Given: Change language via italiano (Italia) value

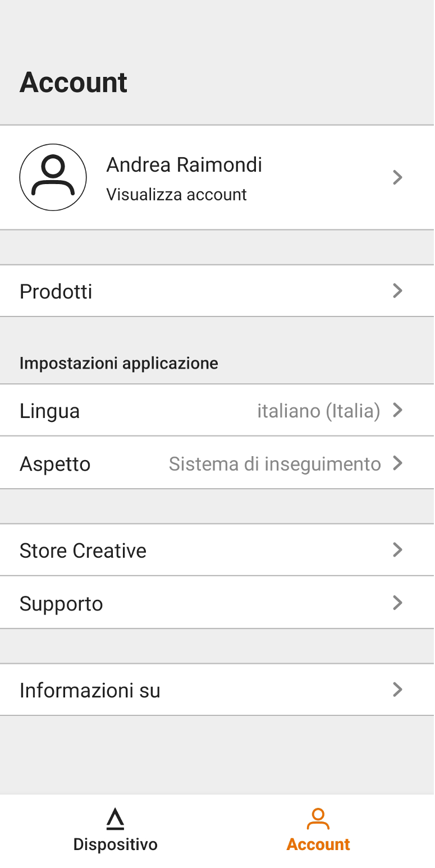Looking at the screenshot, I should click(x=319, y=411).
